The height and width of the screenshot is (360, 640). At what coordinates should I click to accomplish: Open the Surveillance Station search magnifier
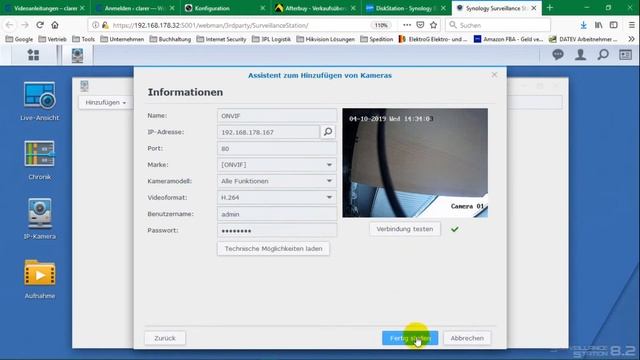603,55
